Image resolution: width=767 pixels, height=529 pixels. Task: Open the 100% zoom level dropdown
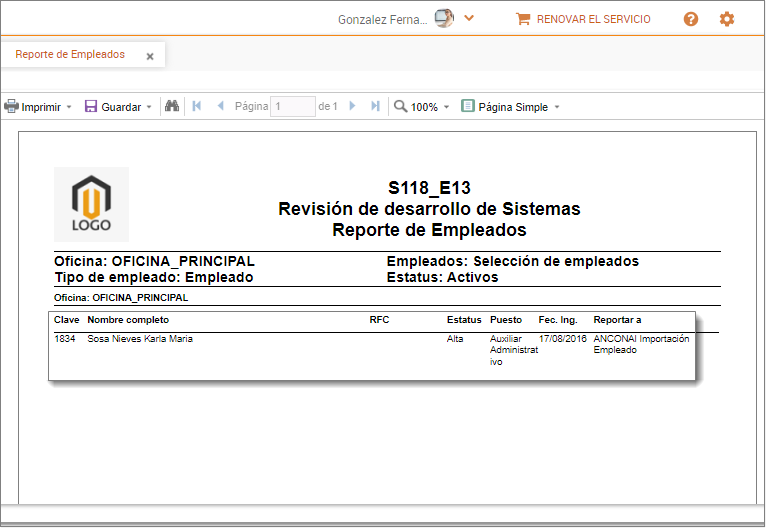click(446, 107)
